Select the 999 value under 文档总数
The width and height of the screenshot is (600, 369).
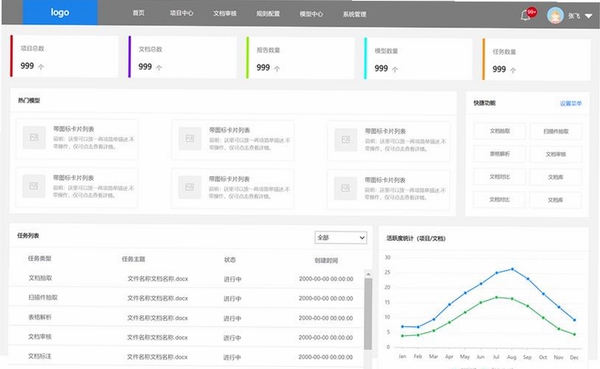tap(145, 67)
